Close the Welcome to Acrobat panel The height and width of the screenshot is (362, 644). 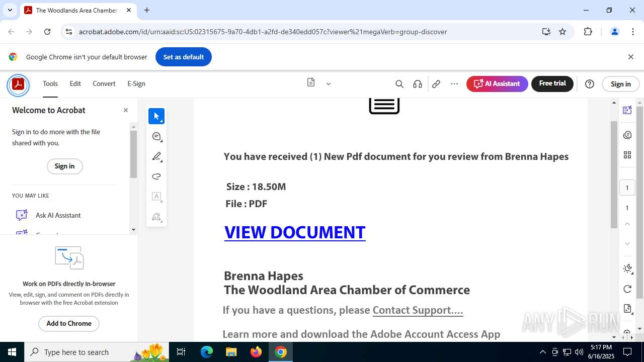coord(126,110)
